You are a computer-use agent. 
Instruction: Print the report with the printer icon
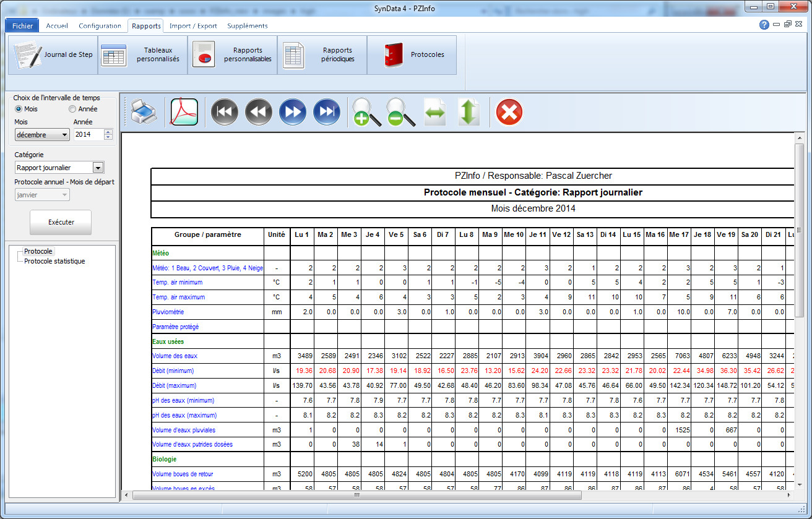(x=144, y=113)
